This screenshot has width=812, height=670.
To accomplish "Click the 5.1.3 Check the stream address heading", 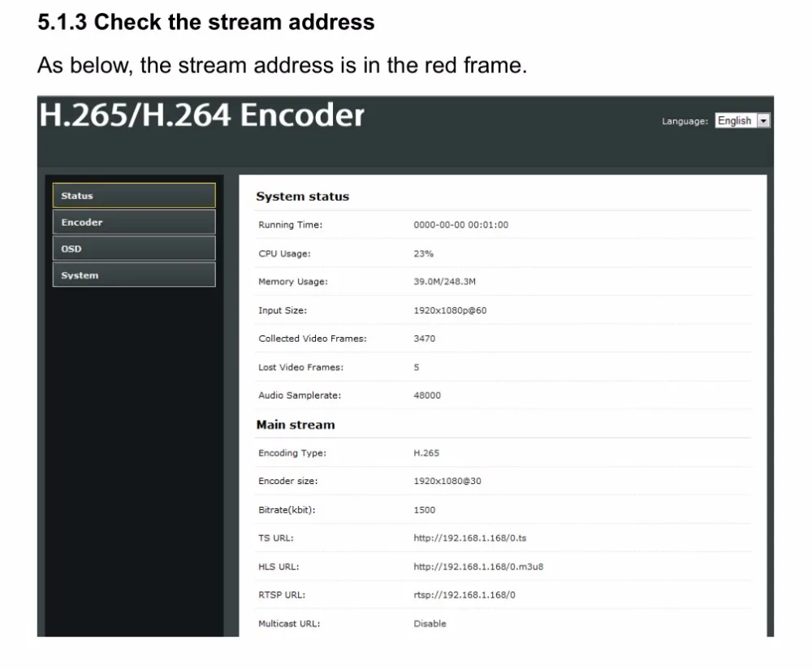I will pyautogui.click(x=206, y=22).
